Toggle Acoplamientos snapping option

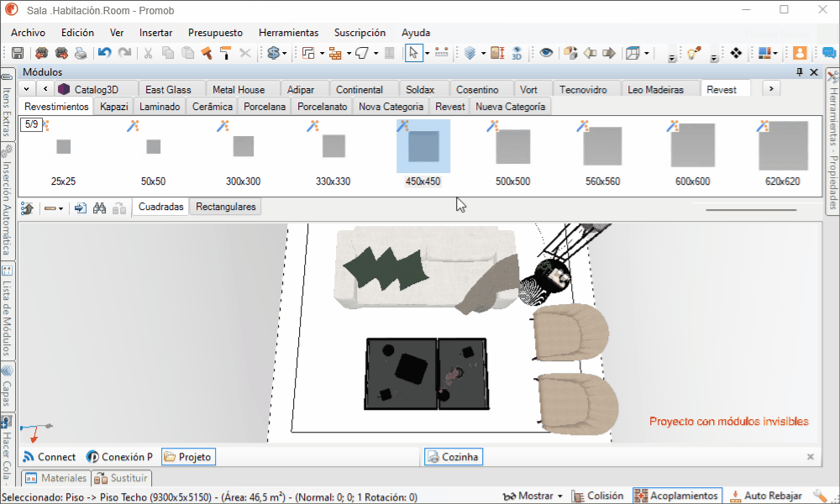(x=676, y=496)
